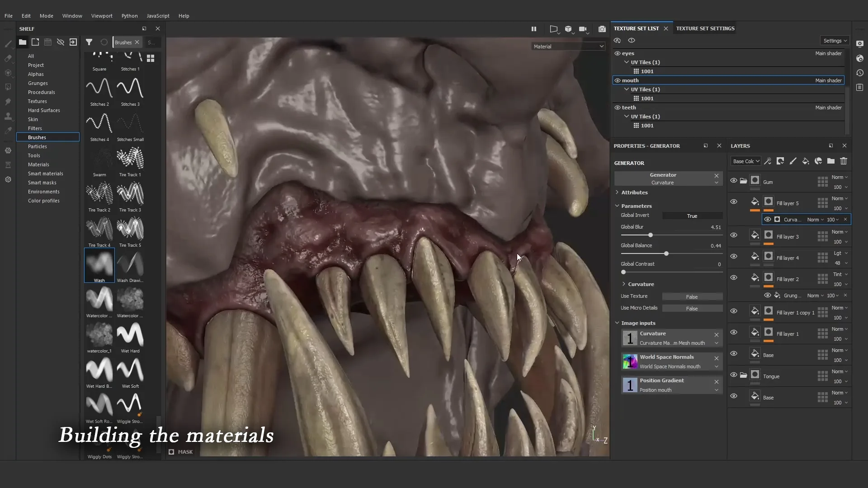Open the Python menu
Viewport: 868px width, 488px height.
129,16
